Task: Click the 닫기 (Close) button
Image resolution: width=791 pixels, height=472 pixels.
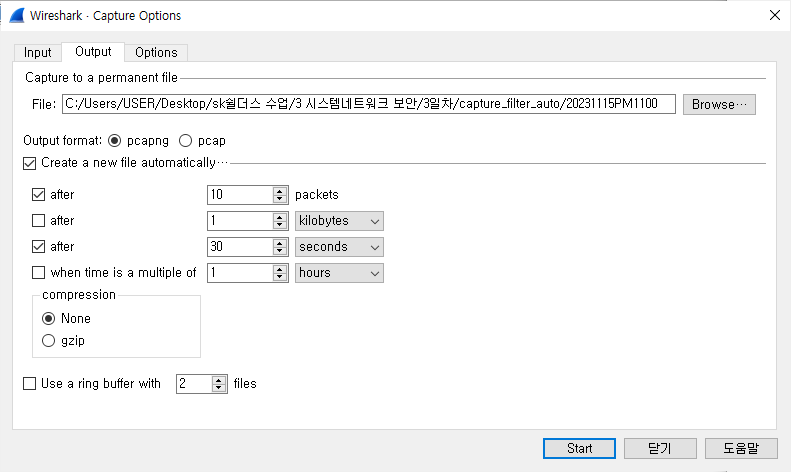Action: [x=660, y=448]
